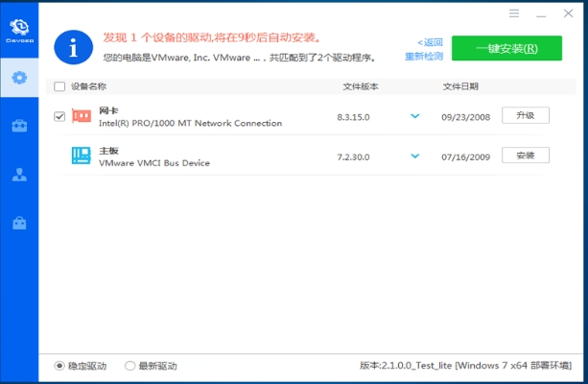
Task: Open the user profile icon in sidebar
Action: pos(19,175)
